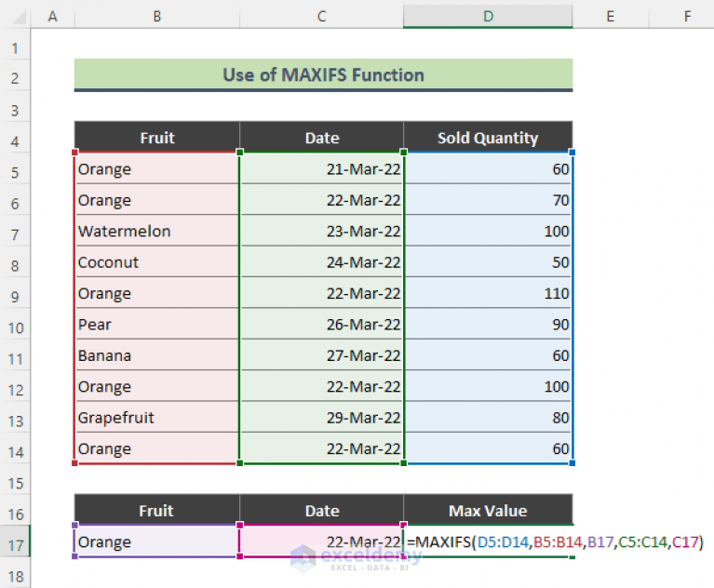Select quantity 70 cell
Viewport: 714px width, 588px height.
[488, 200]
